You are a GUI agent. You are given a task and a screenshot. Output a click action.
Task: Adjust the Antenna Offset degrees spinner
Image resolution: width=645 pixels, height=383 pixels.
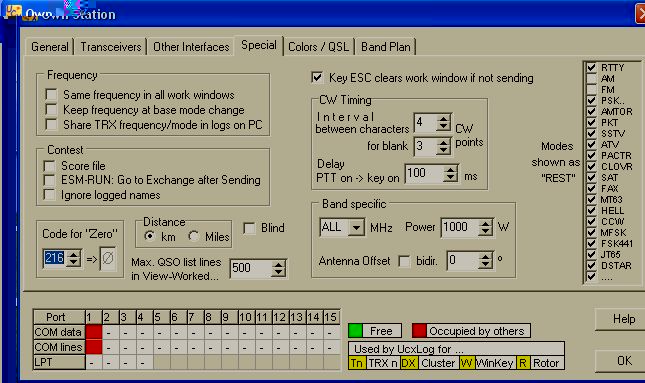coord(485,260)
